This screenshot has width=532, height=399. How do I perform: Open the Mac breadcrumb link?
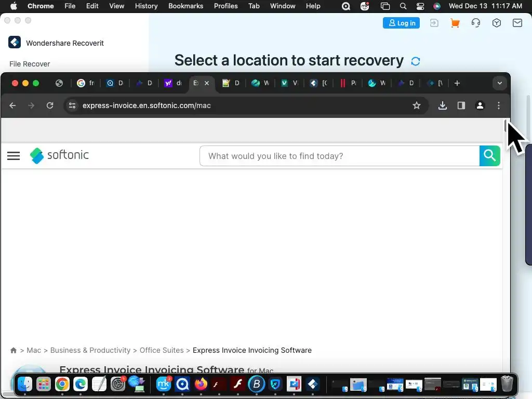pyautogui.click(x=34, y=350)
